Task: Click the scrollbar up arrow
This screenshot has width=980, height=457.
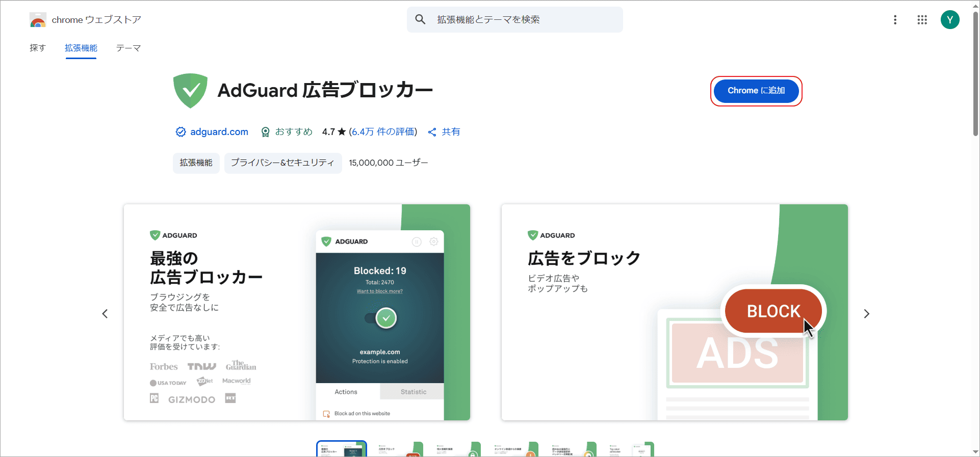Action: click(x=975, y=5)
